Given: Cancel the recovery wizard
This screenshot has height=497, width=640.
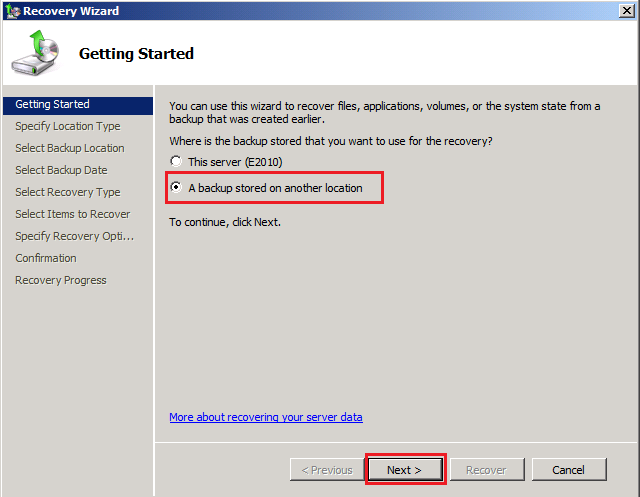Looking at the screenshot, I should [568, 470].
